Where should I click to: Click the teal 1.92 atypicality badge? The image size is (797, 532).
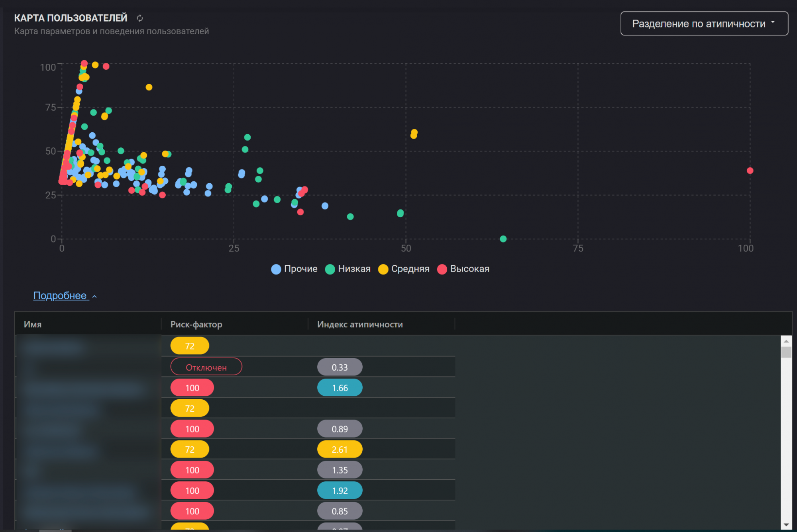coord(340,491)
